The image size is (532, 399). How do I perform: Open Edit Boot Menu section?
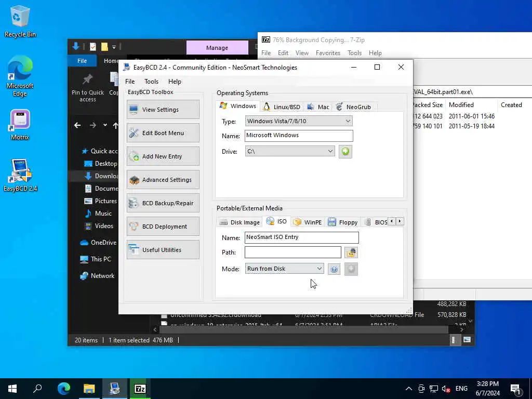163,133
